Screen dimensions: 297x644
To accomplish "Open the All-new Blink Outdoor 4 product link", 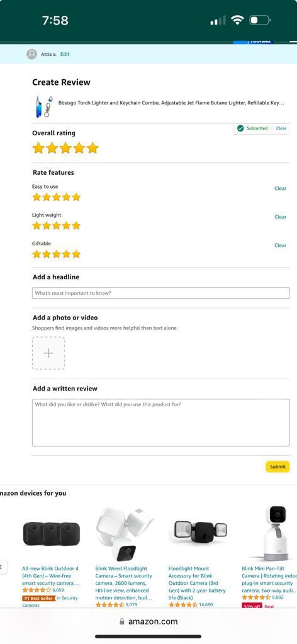I will 51,576.
